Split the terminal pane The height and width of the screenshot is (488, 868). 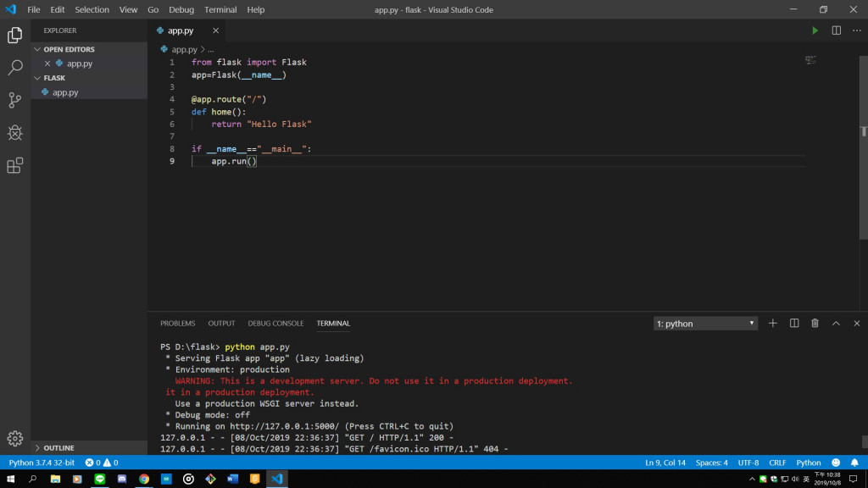pyautogui.click(x=793, y=323)
